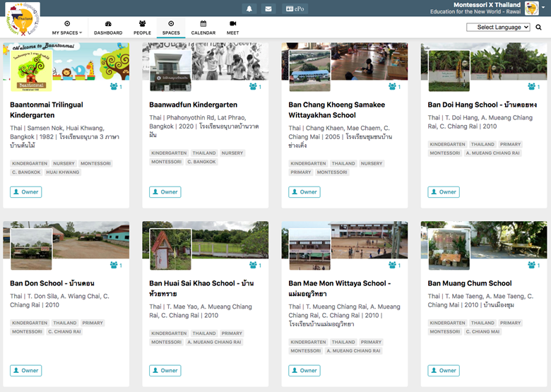The image size is (551, 392).
Task: Open the notifications bell icon
Action: pyautogui.click(x=249, y=8)
